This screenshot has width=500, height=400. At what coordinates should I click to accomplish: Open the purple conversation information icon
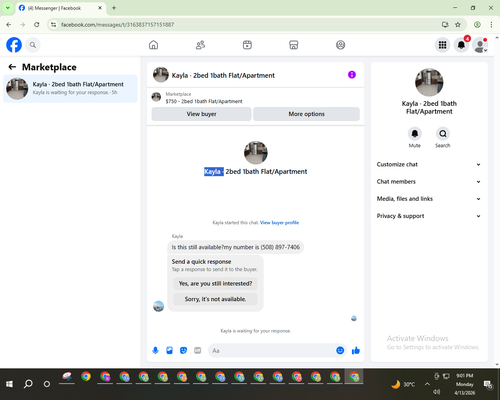pyautogui.click(x=352, y=75)
